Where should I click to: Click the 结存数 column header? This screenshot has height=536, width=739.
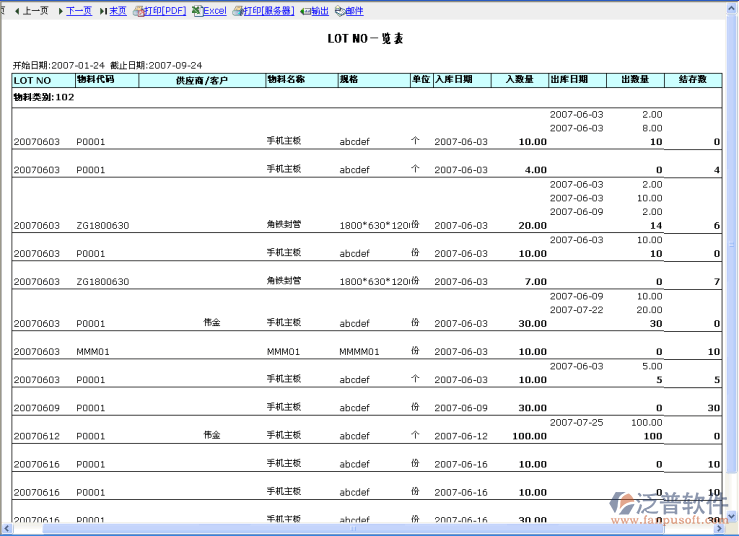[692, 79]
